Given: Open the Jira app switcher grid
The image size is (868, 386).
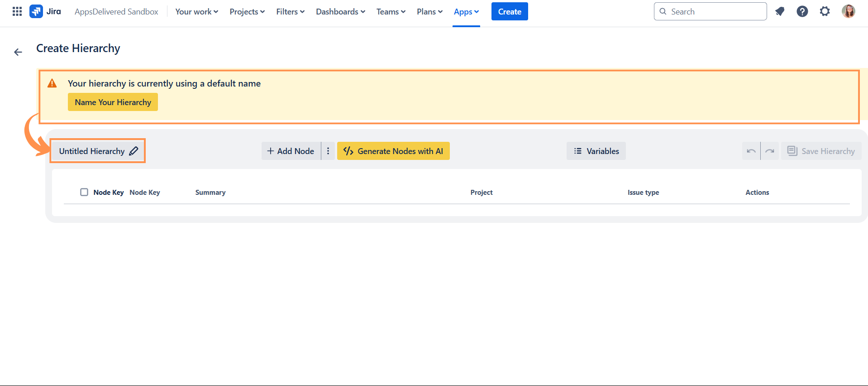Looking at the screenshot, I should [x=17, y=11].
